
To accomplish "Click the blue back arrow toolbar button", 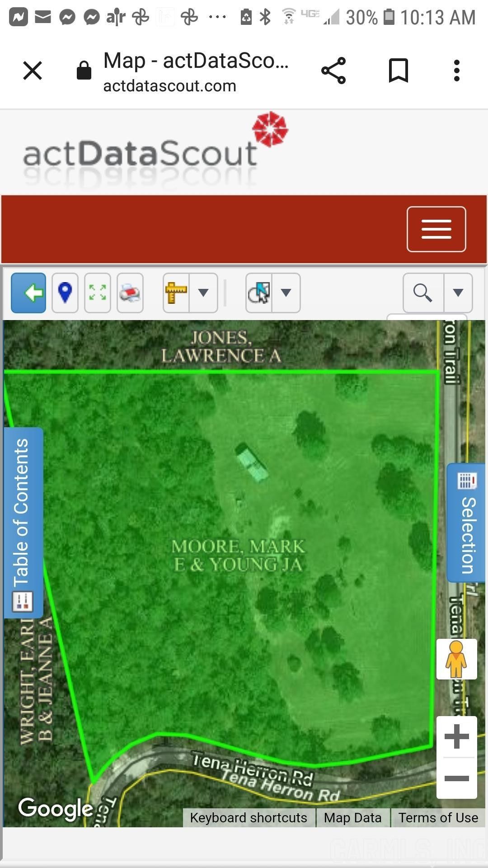I will pos(28,293).
